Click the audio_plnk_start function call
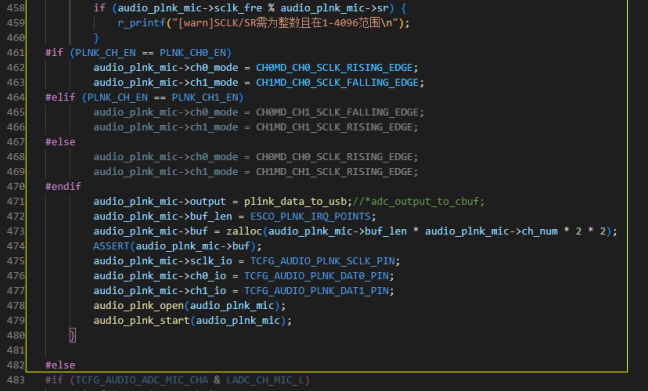Viewport: 648px width, 391px height. tap(141, 321)
